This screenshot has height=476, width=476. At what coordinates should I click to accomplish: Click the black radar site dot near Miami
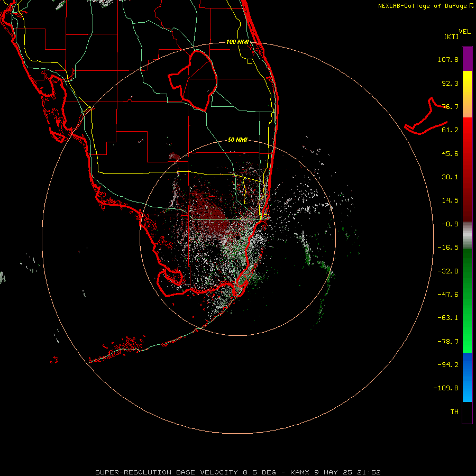click(237, 237)
